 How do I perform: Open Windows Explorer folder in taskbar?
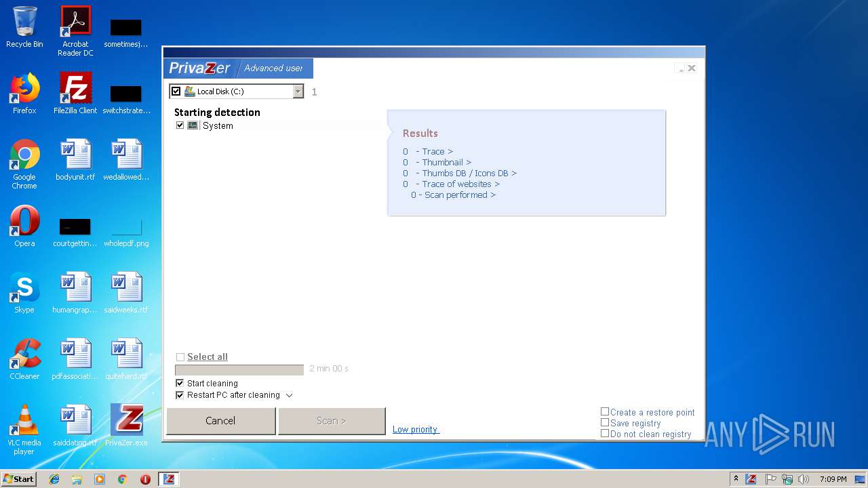click(x=77, y=479)
